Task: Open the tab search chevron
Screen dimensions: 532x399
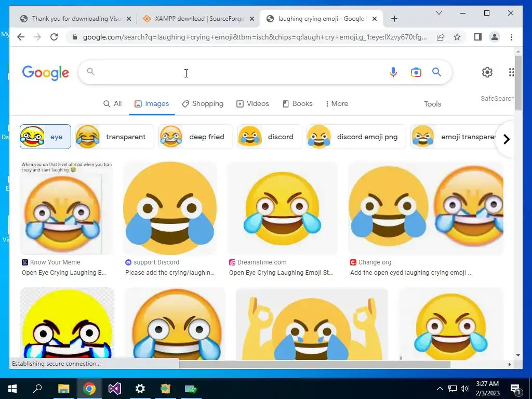Action: pyautogui.click(x=438, y=13)
